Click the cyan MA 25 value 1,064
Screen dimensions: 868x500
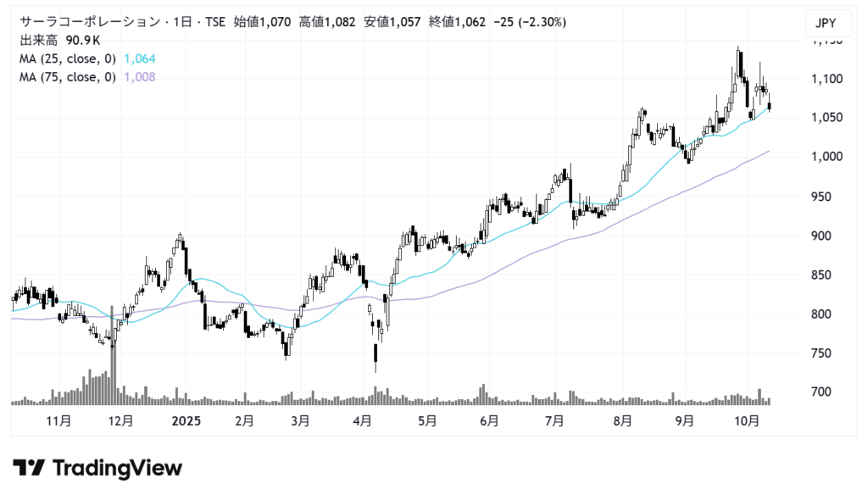click(140, 58)
